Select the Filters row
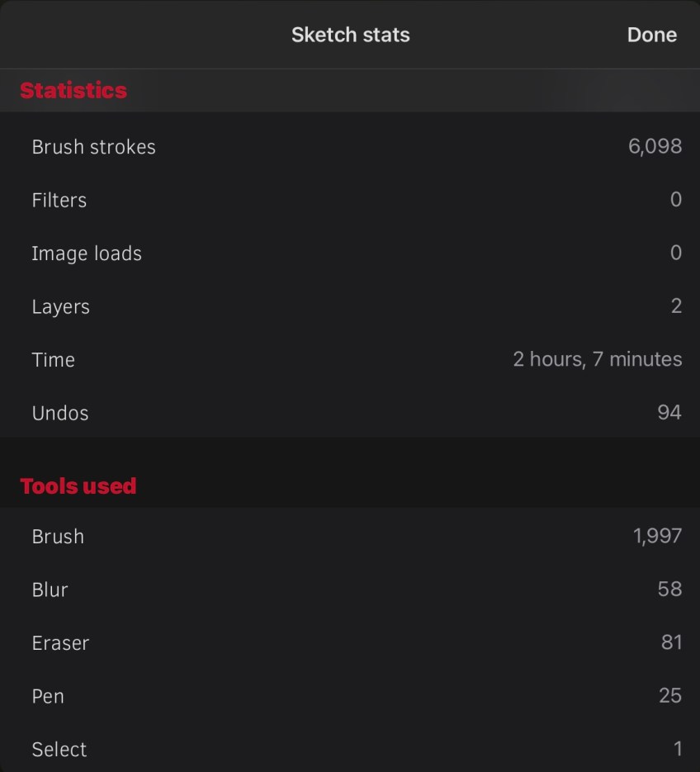This screenshot has height=772, width=700. (59, 200)
